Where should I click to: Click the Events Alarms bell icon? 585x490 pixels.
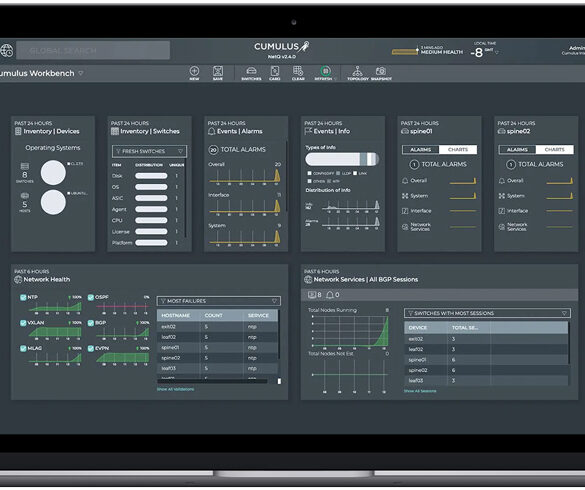point(211,131)
